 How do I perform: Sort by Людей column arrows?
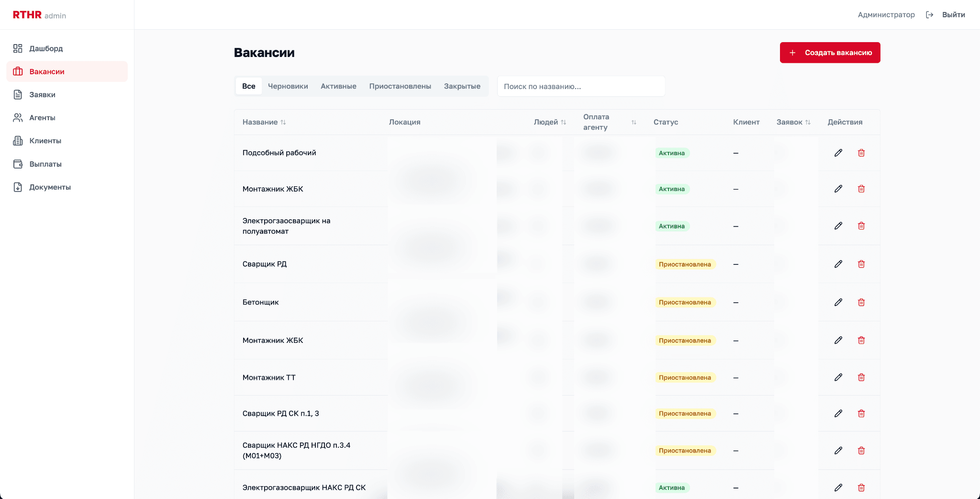[563, 122]
